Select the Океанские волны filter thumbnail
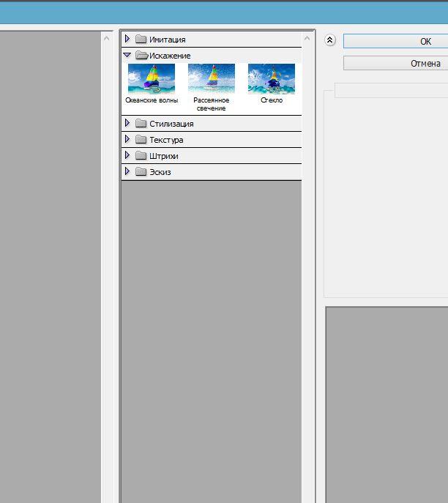This screenshot has height=503, width=448. pos(152,78)
